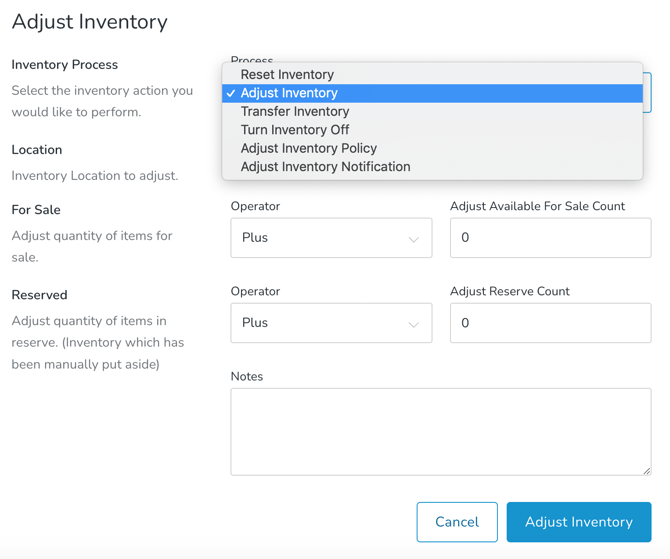Choose the highlighted Adjust Inventory option
The image size is (670, 559).
tap(289, 93)
